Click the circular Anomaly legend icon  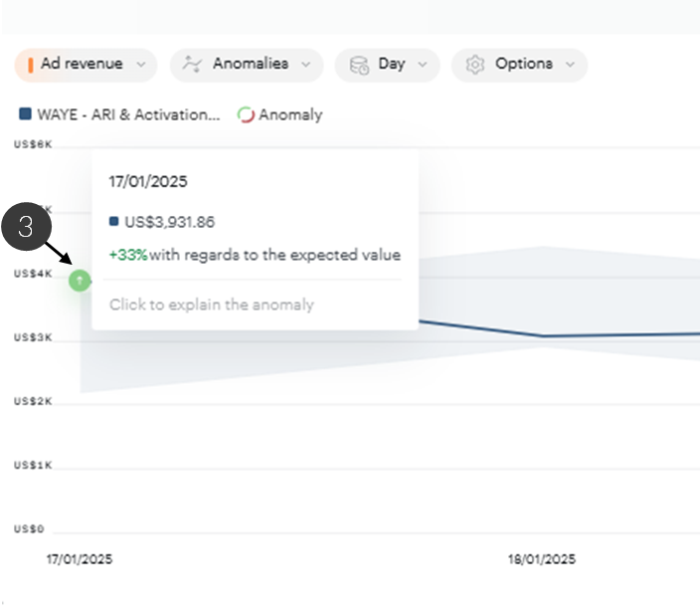(246, 114)
